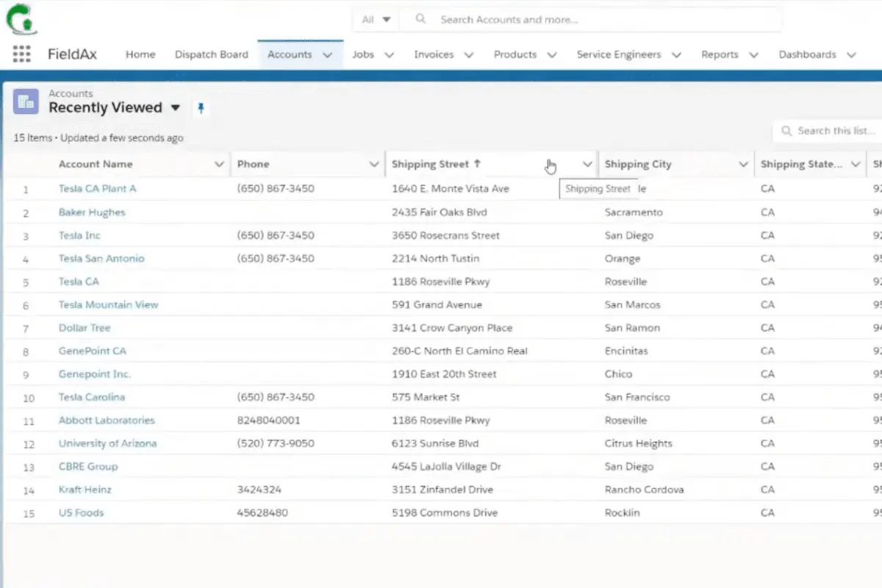
Task: Select the 2435 Fair Oaks Blvd cell
Action: tap(440, 212)
